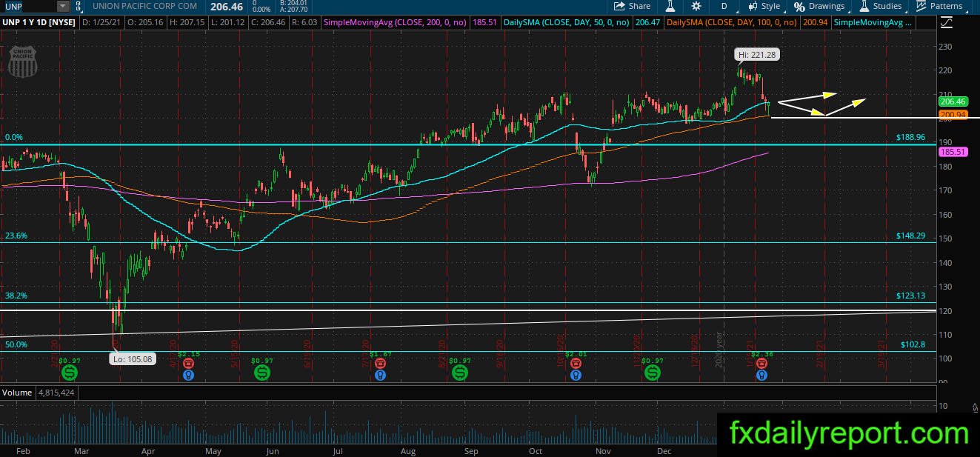The width and height of the screenshot is (980, 457).
Task: Click the $148.29 Fibonacci price label
Action: click(910, 236)
